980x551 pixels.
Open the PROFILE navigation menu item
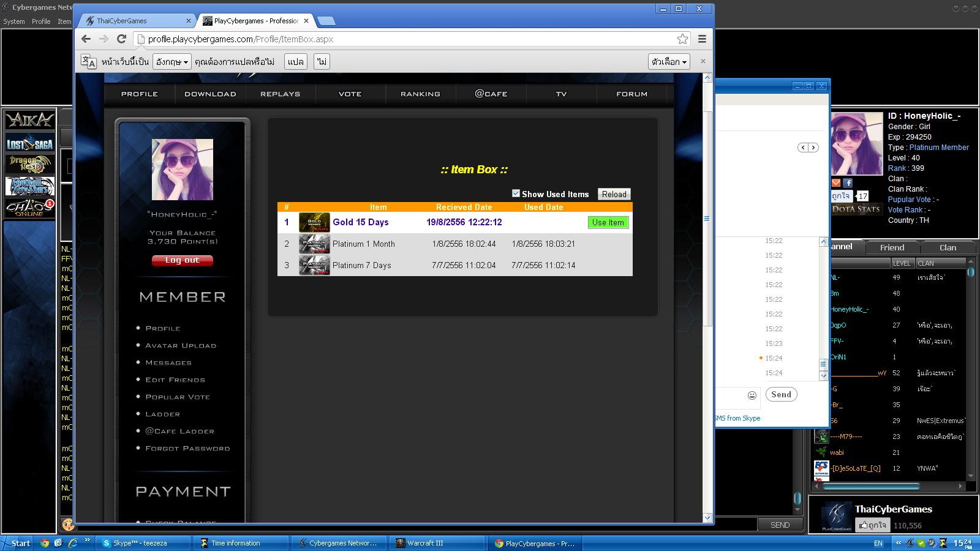pos(140,94)
